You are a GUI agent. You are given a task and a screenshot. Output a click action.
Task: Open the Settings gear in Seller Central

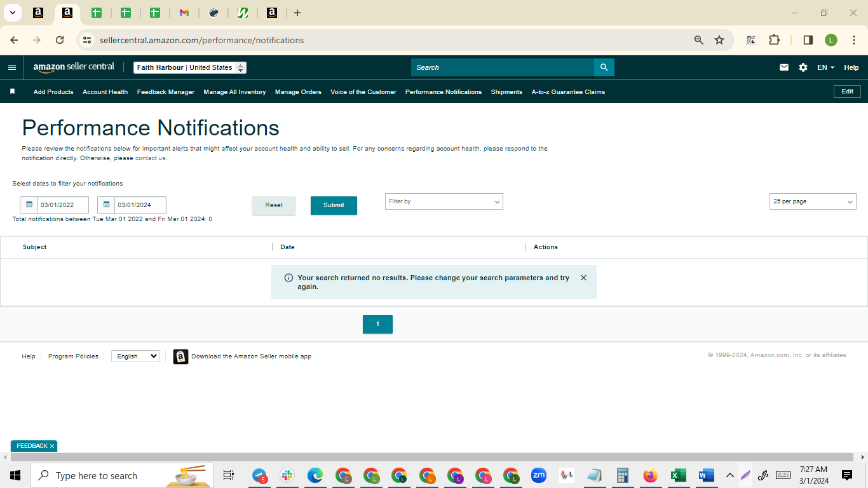tap(803, 67)
